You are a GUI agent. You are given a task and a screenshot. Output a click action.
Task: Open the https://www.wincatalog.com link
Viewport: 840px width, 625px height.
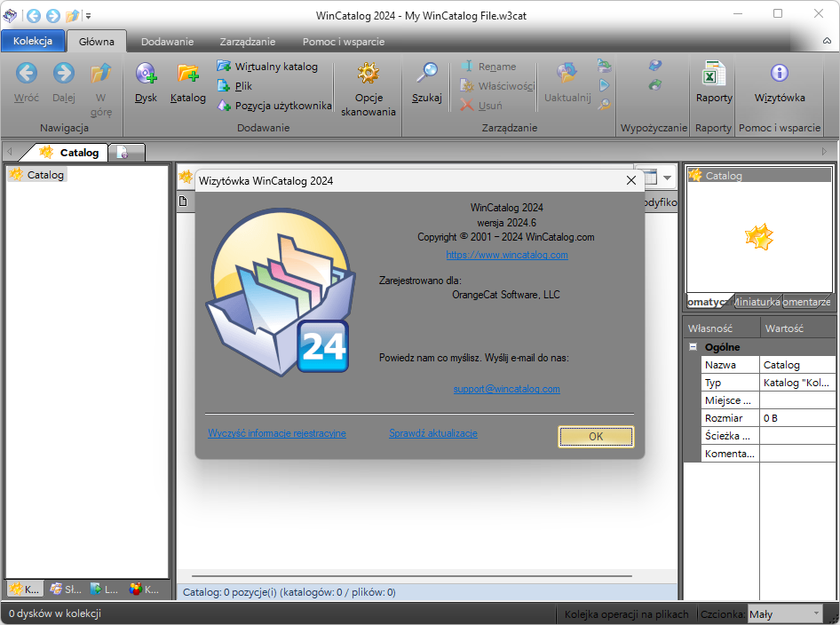click(x=507, y=255)
